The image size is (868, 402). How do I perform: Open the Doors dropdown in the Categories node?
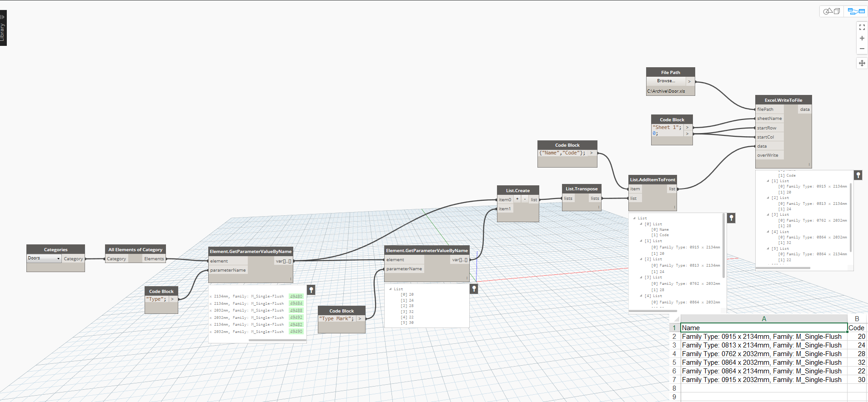pyautogui.click(x=44, y=258)
